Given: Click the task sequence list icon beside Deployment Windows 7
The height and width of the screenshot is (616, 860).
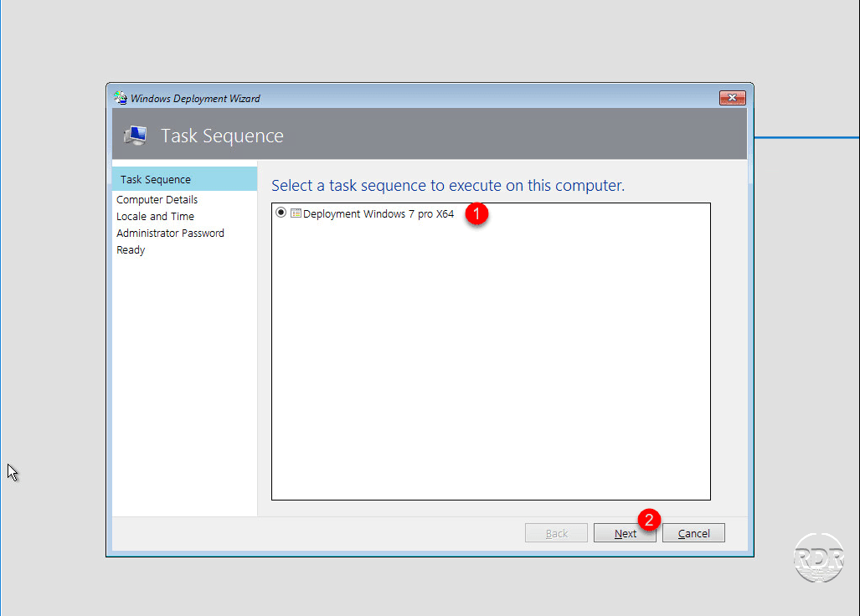Looking at the screenshot, I should [296, 213].
